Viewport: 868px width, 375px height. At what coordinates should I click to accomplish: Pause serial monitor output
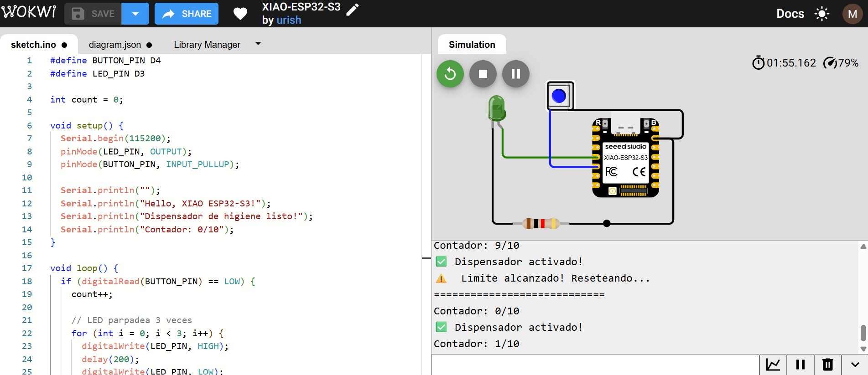click(800, 365)
